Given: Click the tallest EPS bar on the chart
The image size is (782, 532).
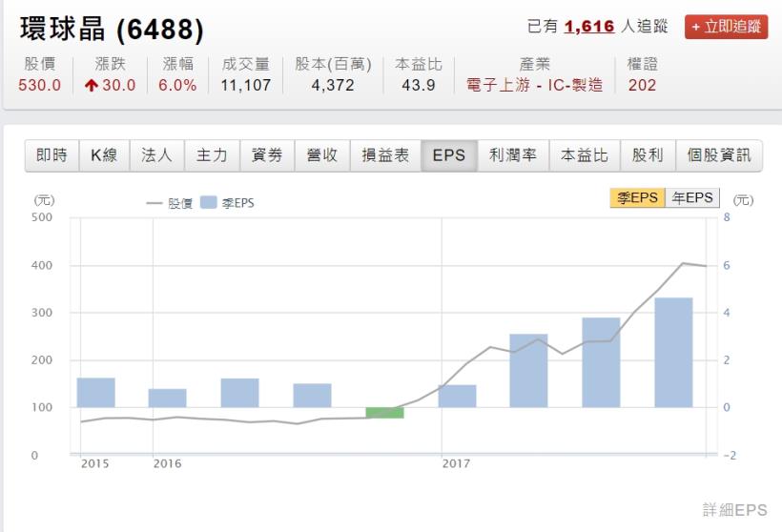Looking at the screenshot, I should [673, 353].
